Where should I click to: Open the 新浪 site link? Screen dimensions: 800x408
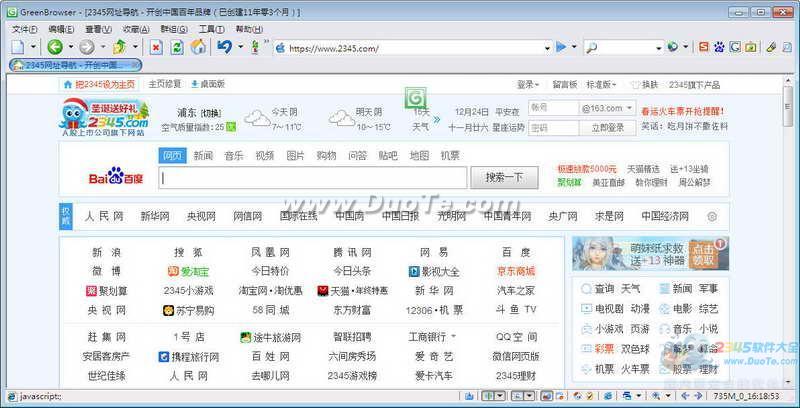tap(106, 252)
